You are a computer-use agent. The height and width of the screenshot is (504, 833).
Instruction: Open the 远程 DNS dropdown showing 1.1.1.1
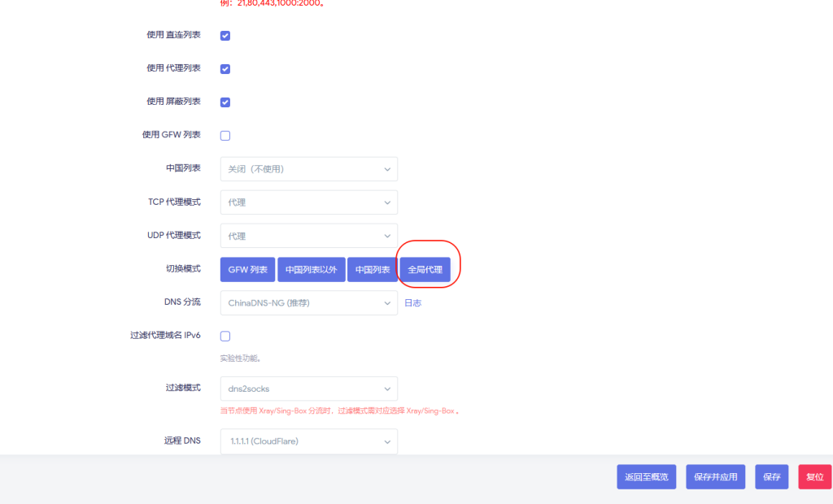click(308, 441)
